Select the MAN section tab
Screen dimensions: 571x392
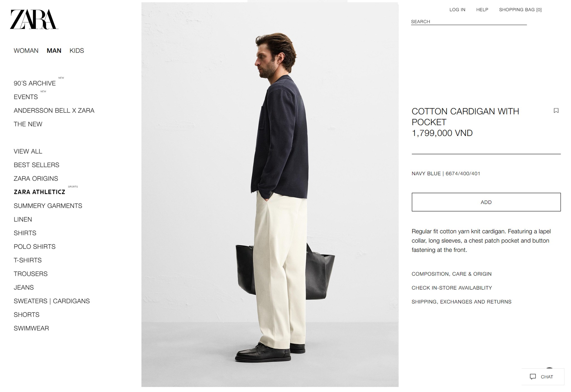click(x=54, y=51)
